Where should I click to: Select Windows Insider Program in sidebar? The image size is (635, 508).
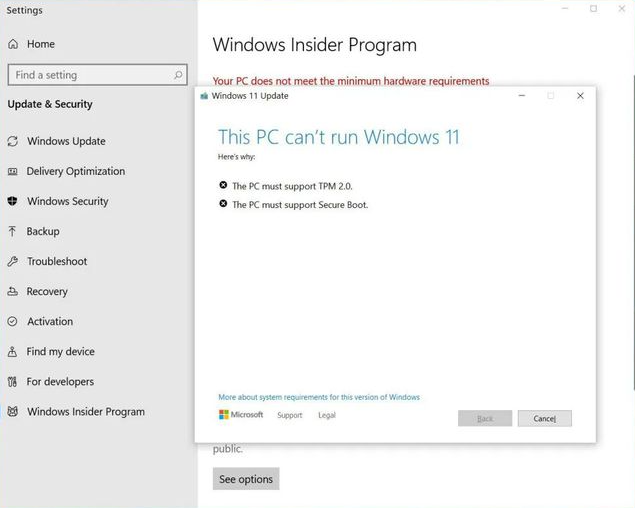coord(85,411)
